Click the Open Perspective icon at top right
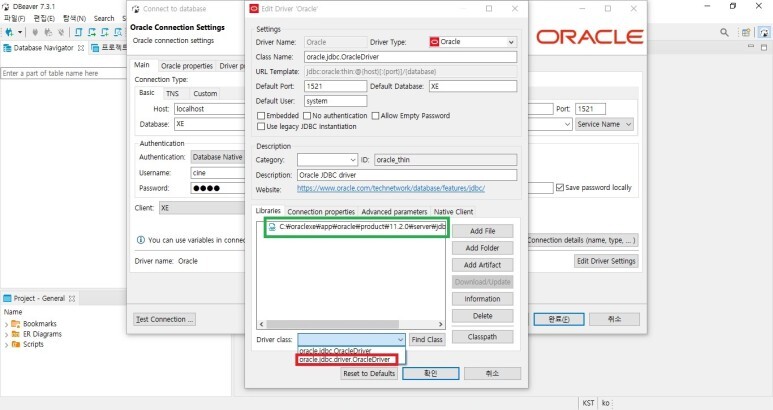This screenshot has height=410, width=773. click(746, 33)
